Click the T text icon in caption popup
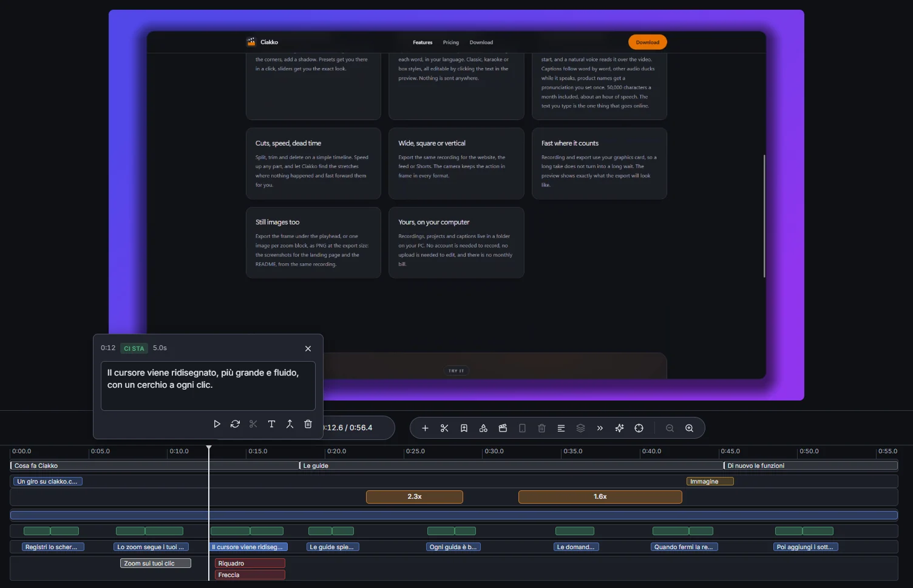 tap(271, 424)
